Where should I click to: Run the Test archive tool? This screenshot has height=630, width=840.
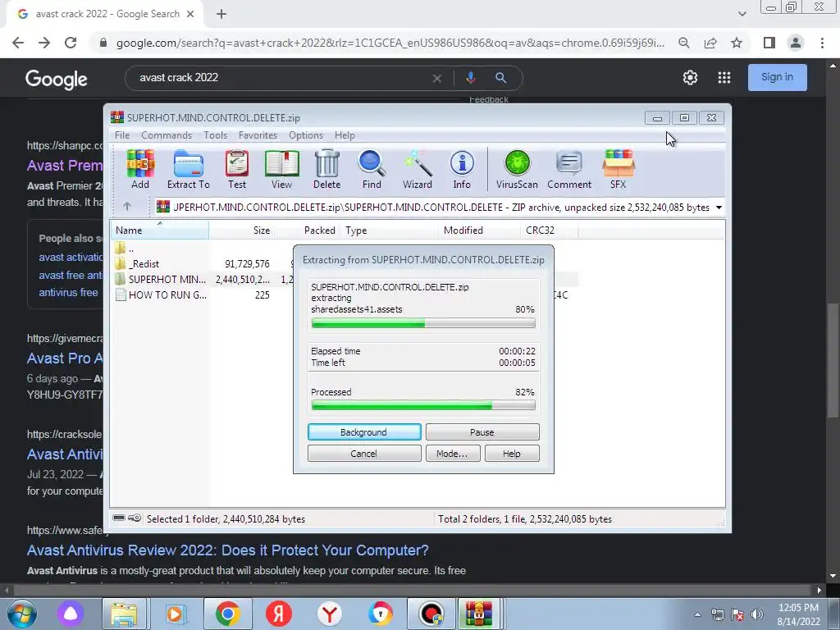coord(237,169)
